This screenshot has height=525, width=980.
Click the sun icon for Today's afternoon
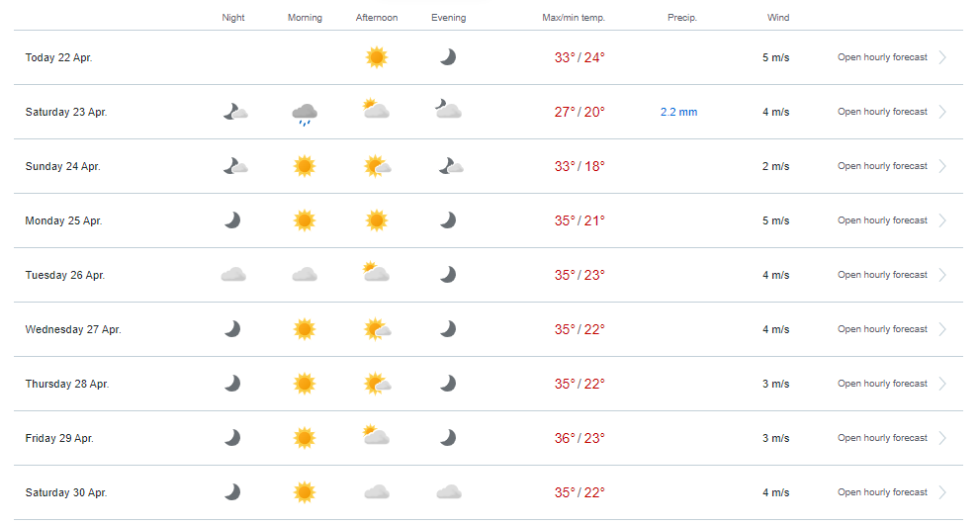pyautogui.click(x=377, y=57)
